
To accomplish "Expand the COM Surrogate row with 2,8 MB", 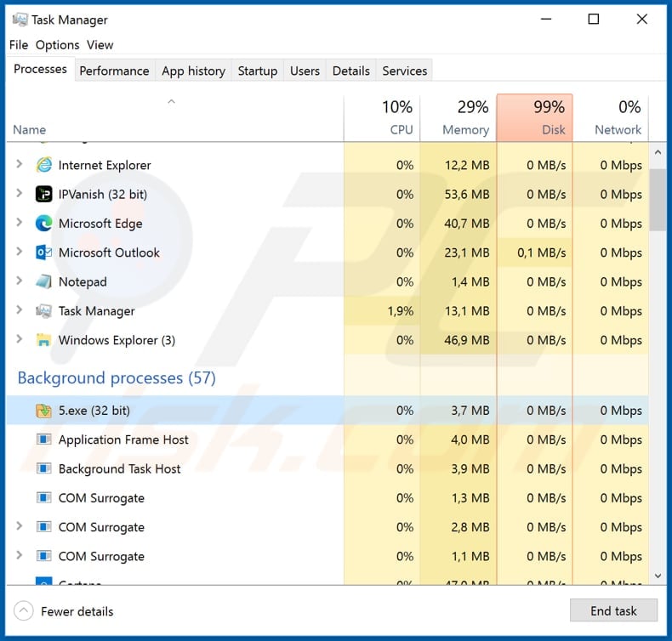I will tap(20, 526).
